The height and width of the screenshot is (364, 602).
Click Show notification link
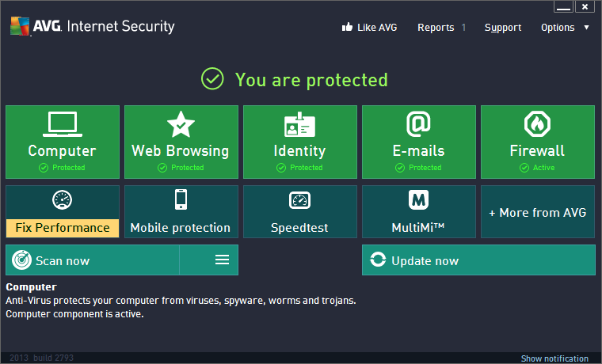554,358
